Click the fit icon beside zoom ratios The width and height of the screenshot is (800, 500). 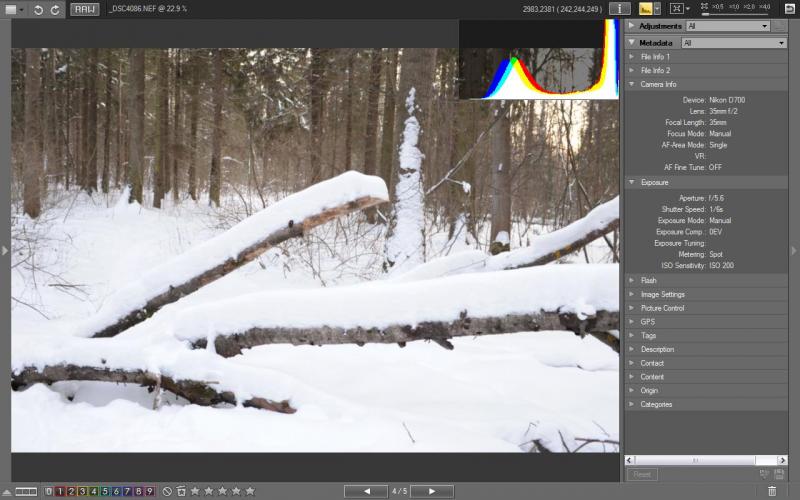coord(705,6)
